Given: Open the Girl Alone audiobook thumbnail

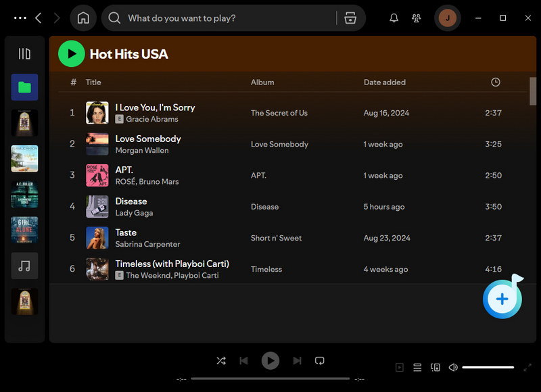Looking at the screenshot, I should point(24,230).
